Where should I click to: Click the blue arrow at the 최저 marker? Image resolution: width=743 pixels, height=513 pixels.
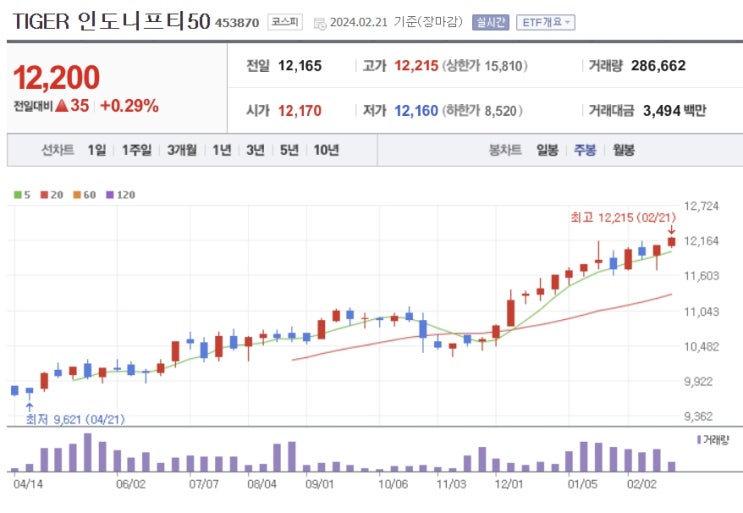tap(29, 406)
